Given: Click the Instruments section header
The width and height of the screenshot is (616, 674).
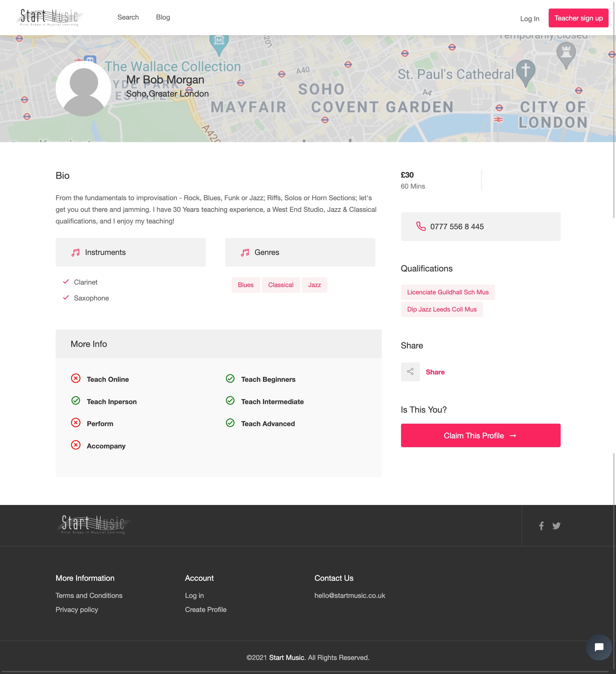Looking at the screenshot, I should [131, 252].
